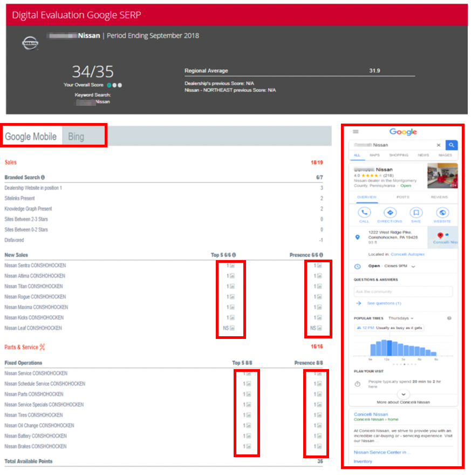The height and width of the screenshot is (476, 471).
Task: Open Top 5 screenshot icon for Nissan Altima
Action: (232, 276)
